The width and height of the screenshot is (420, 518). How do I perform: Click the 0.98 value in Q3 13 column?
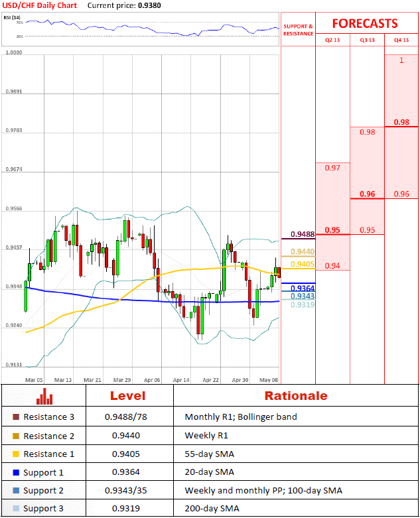coord(368,132)
